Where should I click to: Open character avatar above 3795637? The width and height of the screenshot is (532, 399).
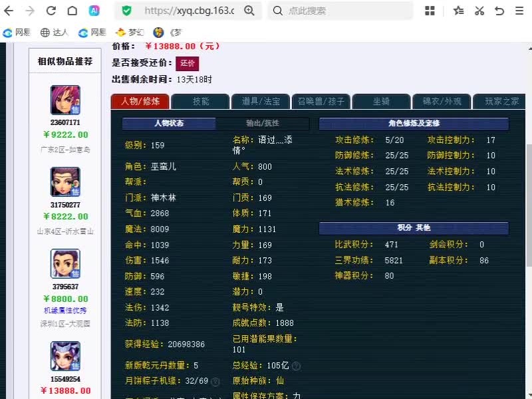[x=65, y=263]
